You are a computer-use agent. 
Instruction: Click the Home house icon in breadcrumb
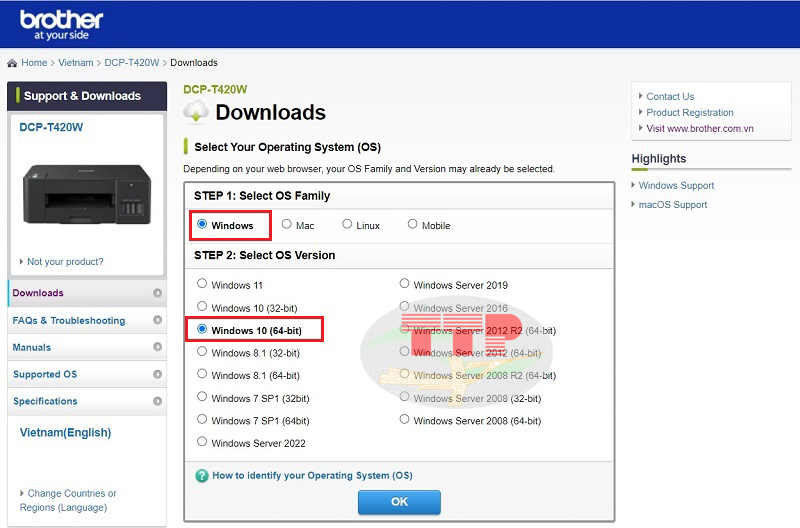click(12, 63)
